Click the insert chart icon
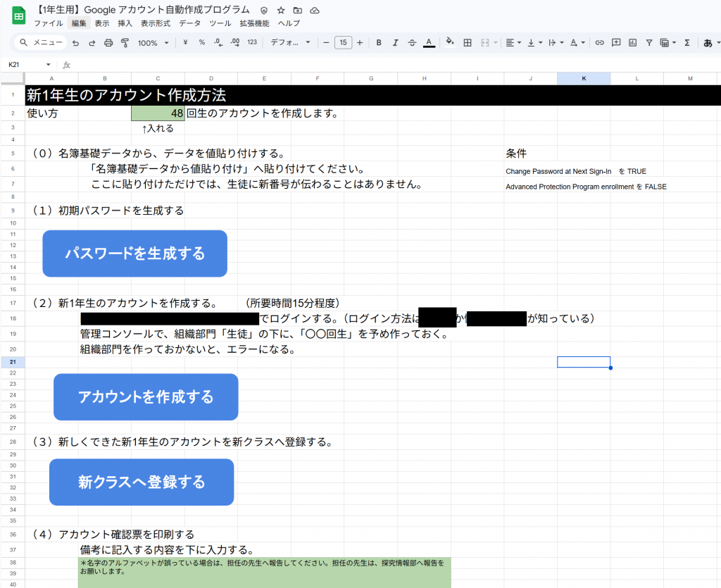Viewport: 721px width, 588px height. (632, 43)
